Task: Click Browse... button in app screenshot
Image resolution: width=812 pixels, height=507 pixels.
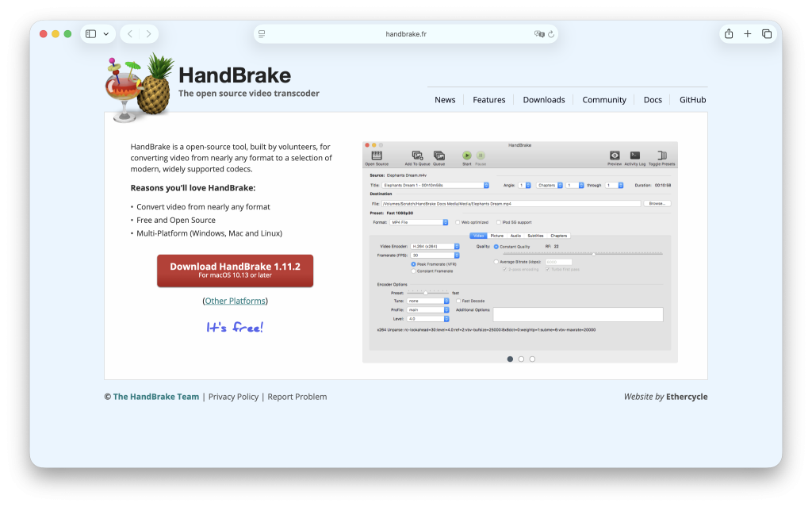Action: point(657,203)
